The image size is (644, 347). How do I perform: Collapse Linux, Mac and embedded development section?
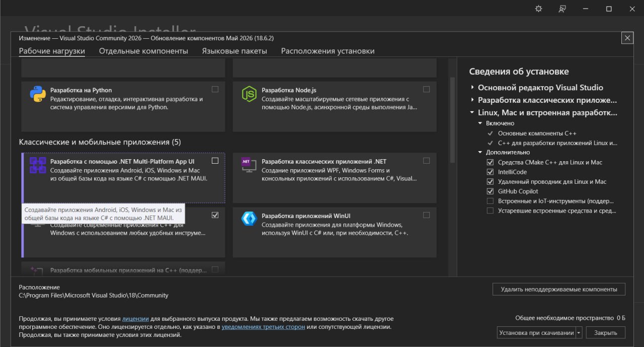[472, 113]
